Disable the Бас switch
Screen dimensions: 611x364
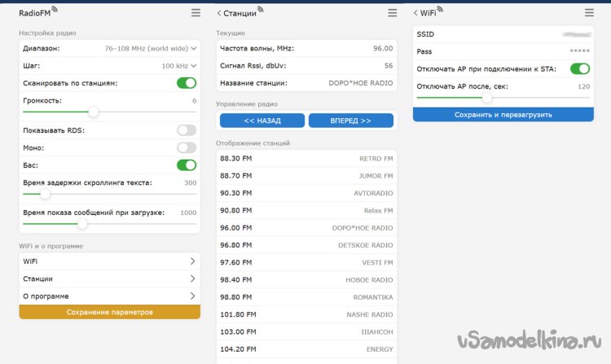pyautogui.click(x=187, y=165)
